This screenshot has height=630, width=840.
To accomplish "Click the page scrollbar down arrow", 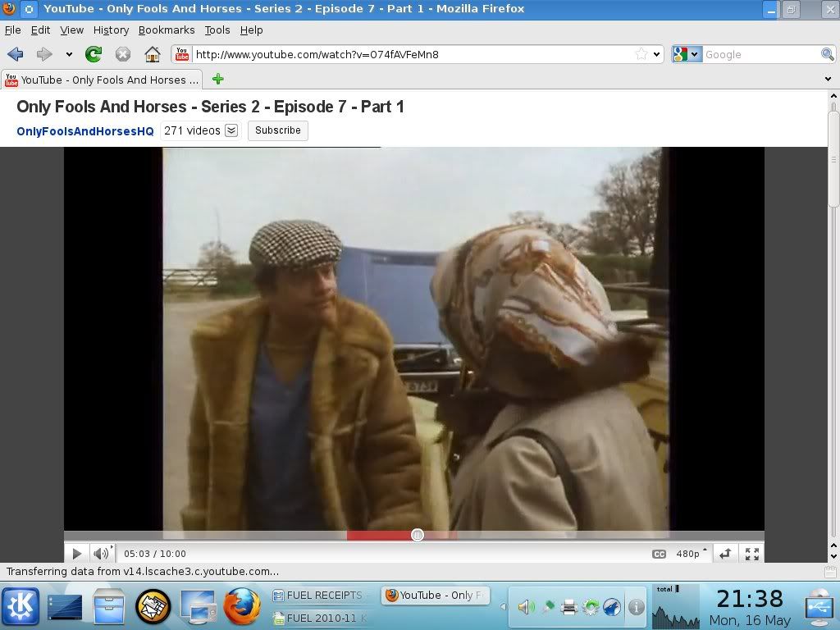I will (x=833, y=558).
